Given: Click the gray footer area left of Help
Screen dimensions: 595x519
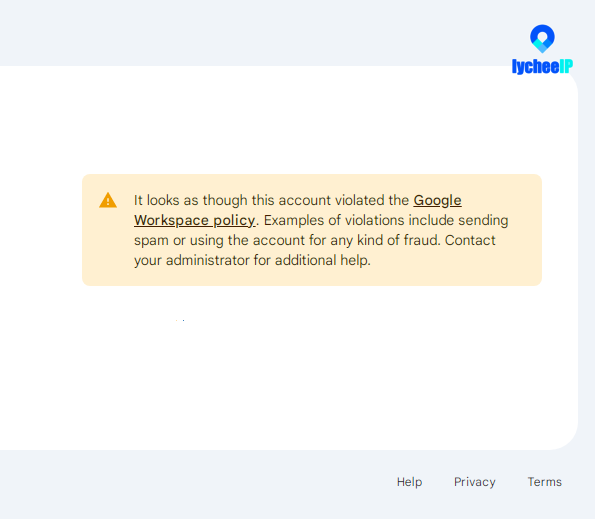Looking at the screenshot, I should point(190,482).
